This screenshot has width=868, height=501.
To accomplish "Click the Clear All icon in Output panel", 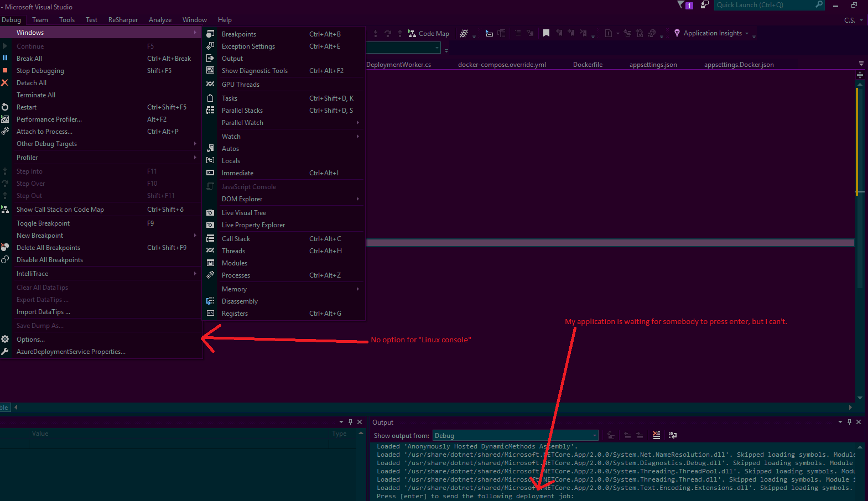I will 657,435.
